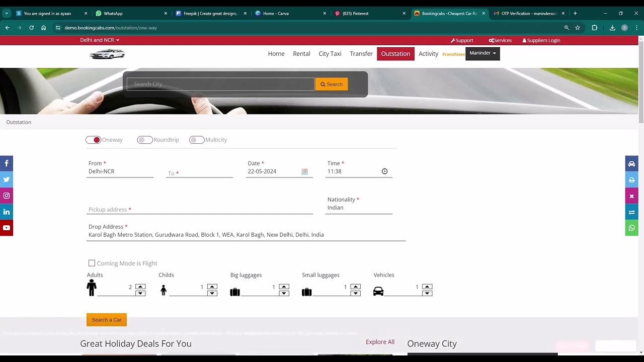Screen dimensions: 644x362
Task: Open the YouTube social sidebar icon
Action: tap(7, 228)
